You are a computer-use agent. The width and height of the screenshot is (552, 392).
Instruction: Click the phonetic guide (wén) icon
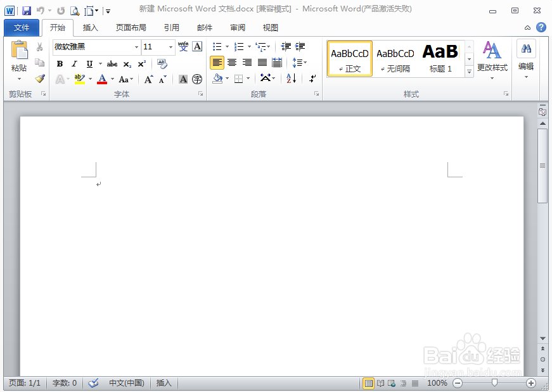(183, 46)
